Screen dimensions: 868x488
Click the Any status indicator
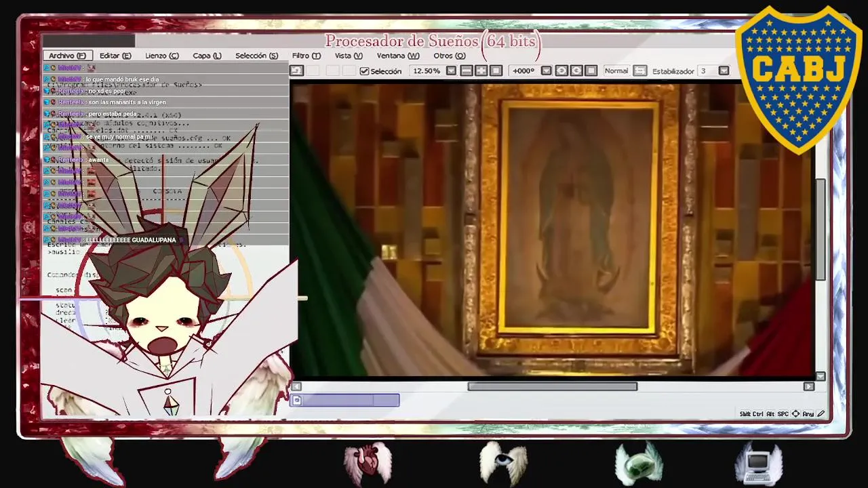point(808,414)
